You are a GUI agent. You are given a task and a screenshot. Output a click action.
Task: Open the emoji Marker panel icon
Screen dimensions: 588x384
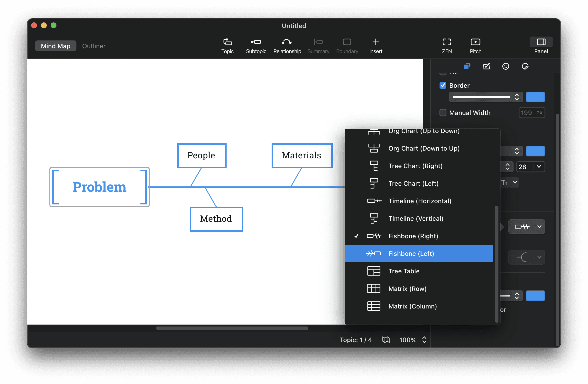505,66
